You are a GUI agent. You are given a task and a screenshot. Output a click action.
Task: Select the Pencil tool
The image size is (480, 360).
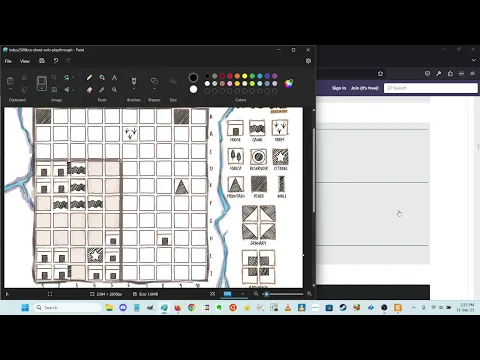tap(89, 77)
